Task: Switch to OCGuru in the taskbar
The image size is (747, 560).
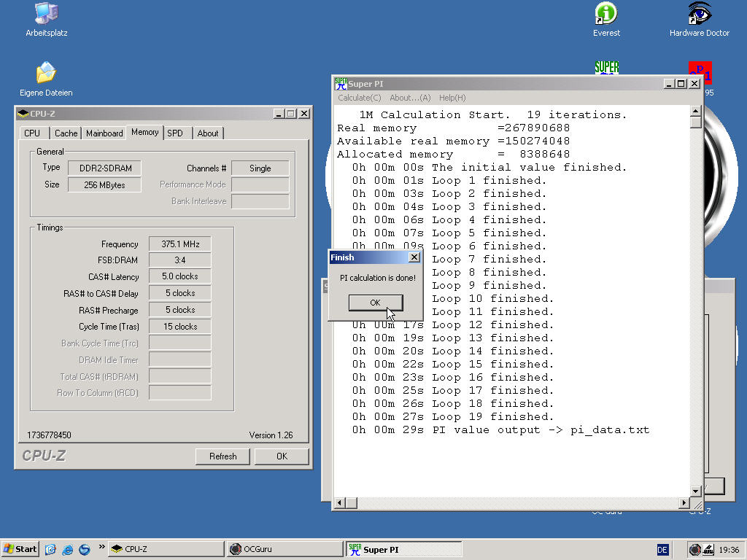Action: pyautogui.click(x=285, y=549)
